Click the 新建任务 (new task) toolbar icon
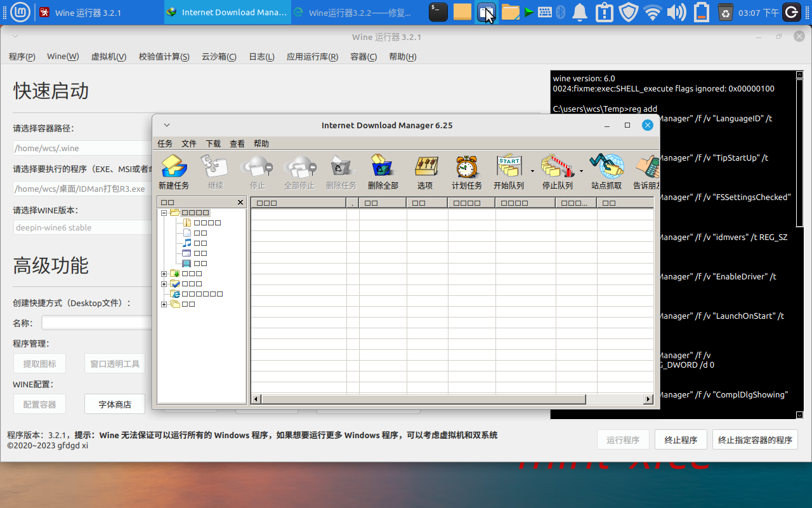 pos(173,168)
